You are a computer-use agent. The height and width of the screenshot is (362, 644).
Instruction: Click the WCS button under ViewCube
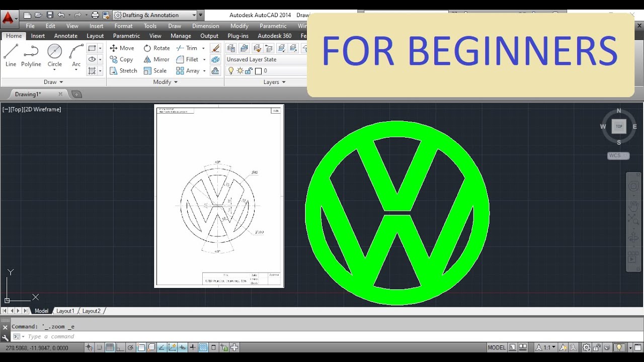point(618,156)
